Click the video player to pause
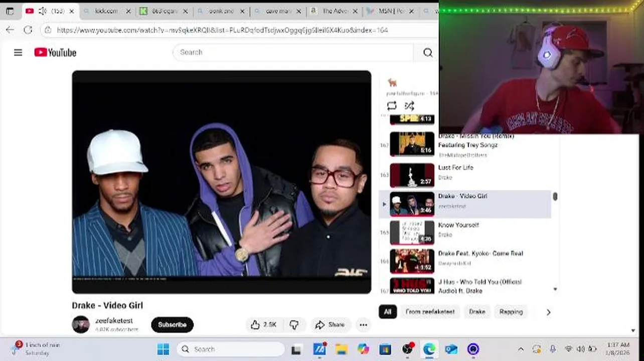 222,182
